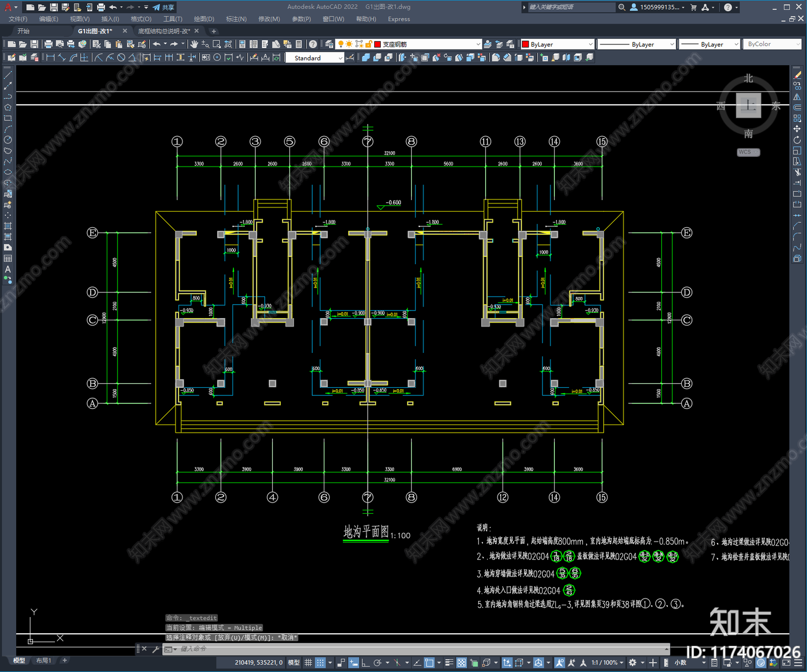The width and height of the screenshot is (807, 672).
Task: Select the Erase tool in right toolbar
Action: tap(797, 75)
